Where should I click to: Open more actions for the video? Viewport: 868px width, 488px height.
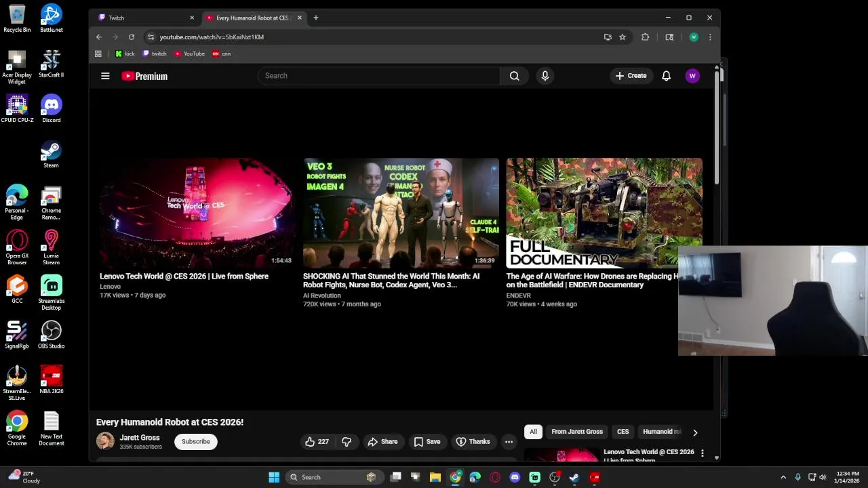pyautogui.click(x=509, y=442)
